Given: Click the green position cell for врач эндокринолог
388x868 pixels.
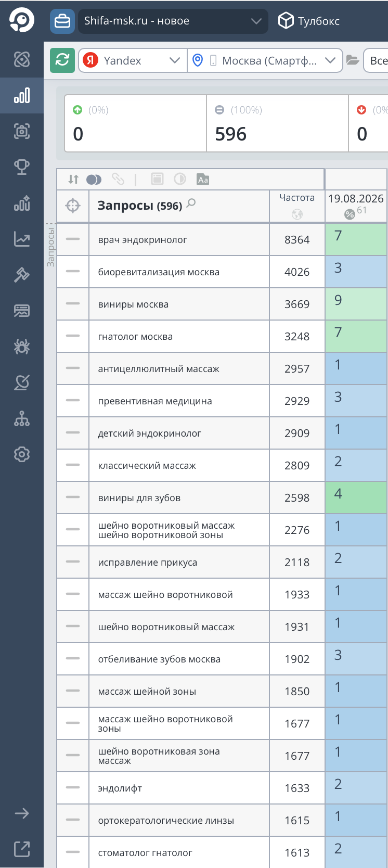Looking at the screenshot, I should coord(356,239).
